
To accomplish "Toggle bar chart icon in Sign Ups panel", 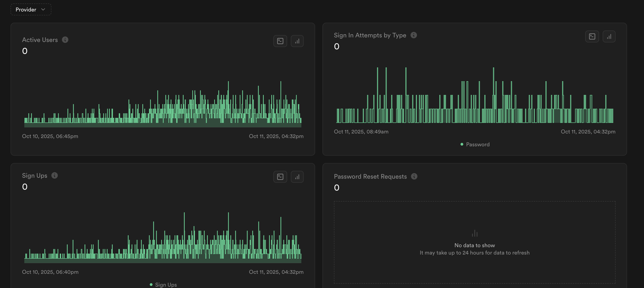I will [x=297, y=177].
